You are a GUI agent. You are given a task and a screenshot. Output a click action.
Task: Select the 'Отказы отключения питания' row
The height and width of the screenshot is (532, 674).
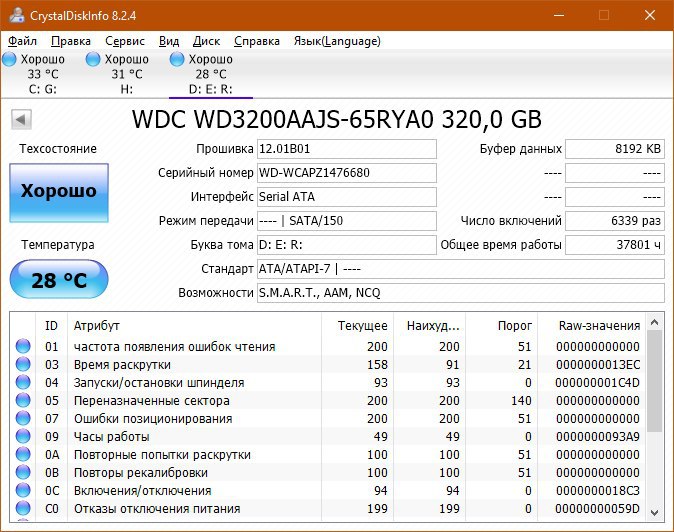(328, 509)
